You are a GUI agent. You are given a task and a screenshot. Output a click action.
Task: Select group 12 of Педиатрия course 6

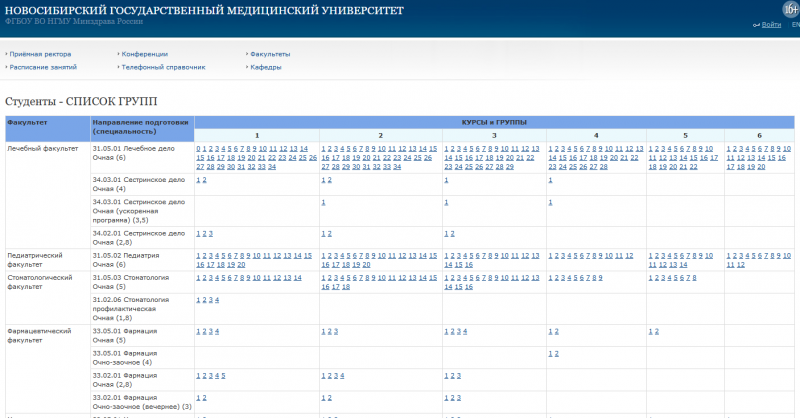tap(741, 264)
